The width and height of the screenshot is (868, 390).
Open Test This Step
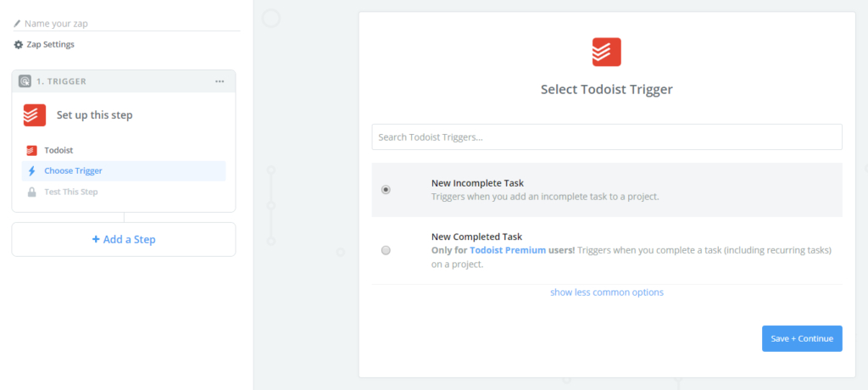71,192
